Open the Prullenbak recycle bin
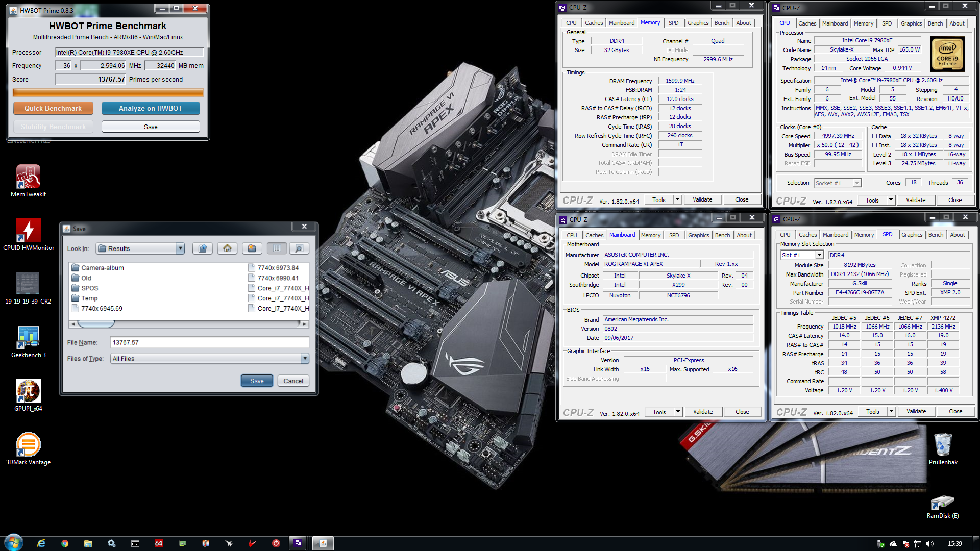Image resolution: width=980 pixels, height=551 pixels. coord(943,449)
